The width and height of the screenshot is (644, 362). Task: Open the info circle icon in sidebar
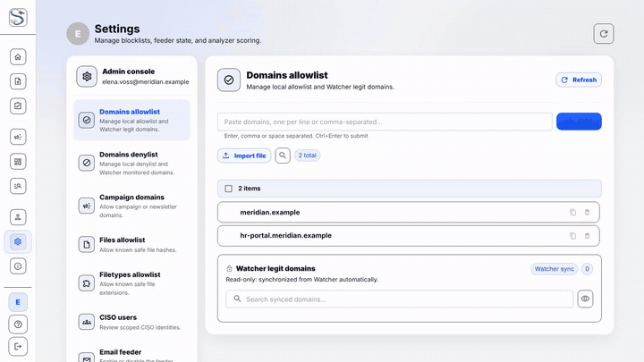18,266
